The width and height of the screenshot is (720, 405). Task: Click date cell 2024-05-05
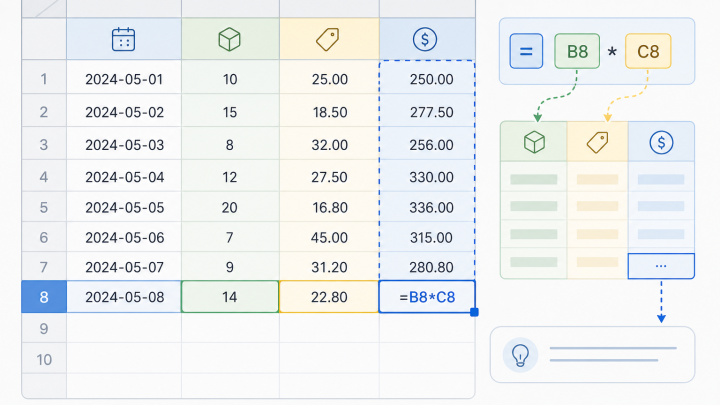pos(124,207)
